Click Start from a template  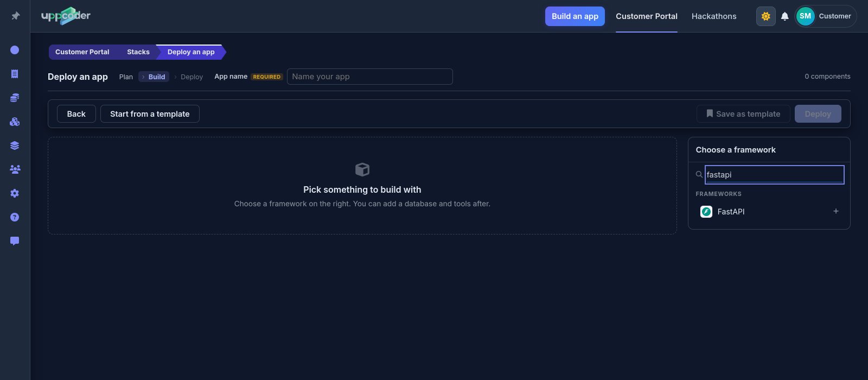coord(150,114)
